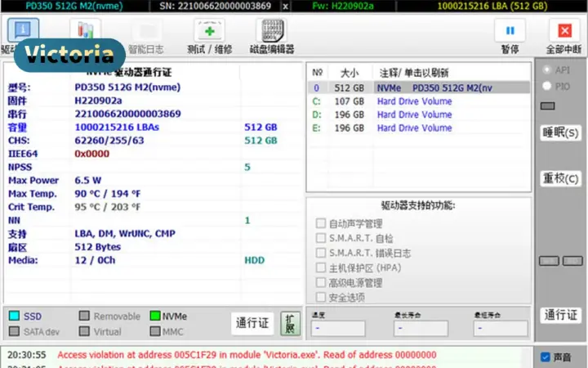Click the CHS value 62260/255/63
Screen dimensions: 588x368
(x=109, y=141)
